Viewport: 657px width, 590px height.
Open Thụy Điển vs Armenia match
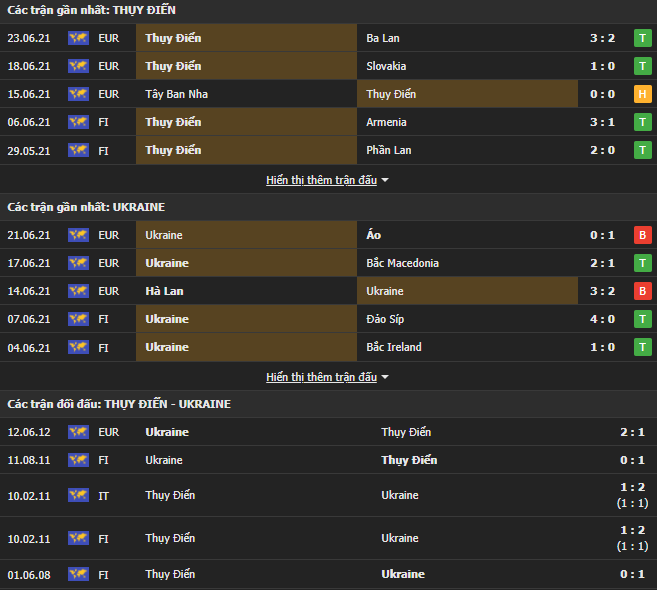point(328,122)
